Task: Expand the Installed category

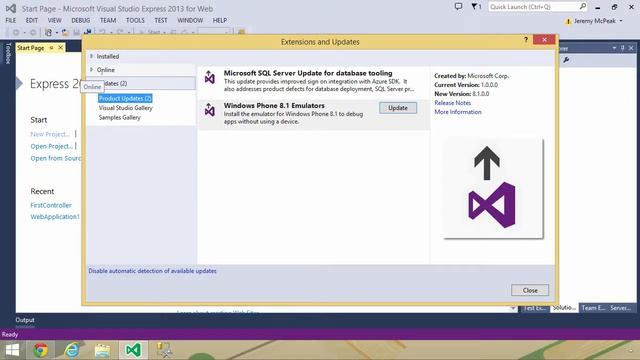Action: point(91,56)
